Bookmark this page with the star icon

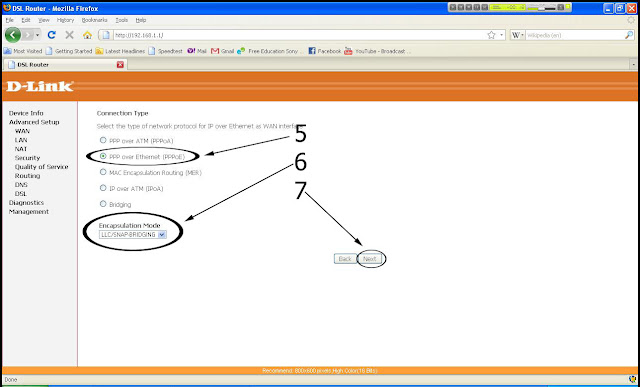point(491,35)
